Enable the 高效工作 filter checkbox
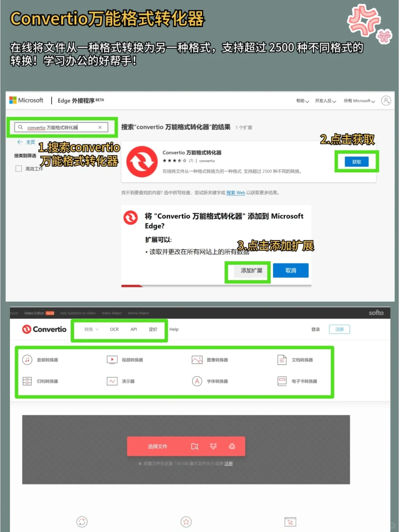 18,168
